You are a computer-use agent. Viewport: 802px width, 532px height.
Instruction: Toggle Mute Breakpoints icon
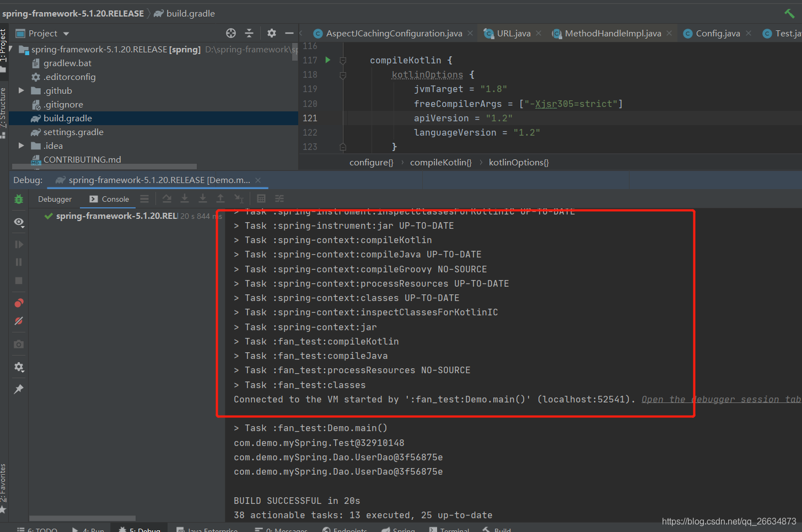point(19,321)
